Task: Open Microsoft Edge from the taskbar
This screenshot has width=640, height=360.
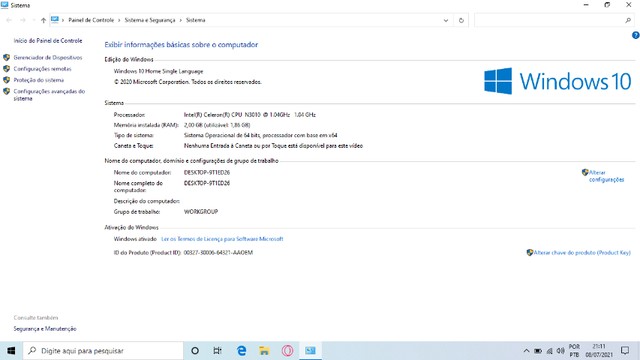Action: [242, 351]
